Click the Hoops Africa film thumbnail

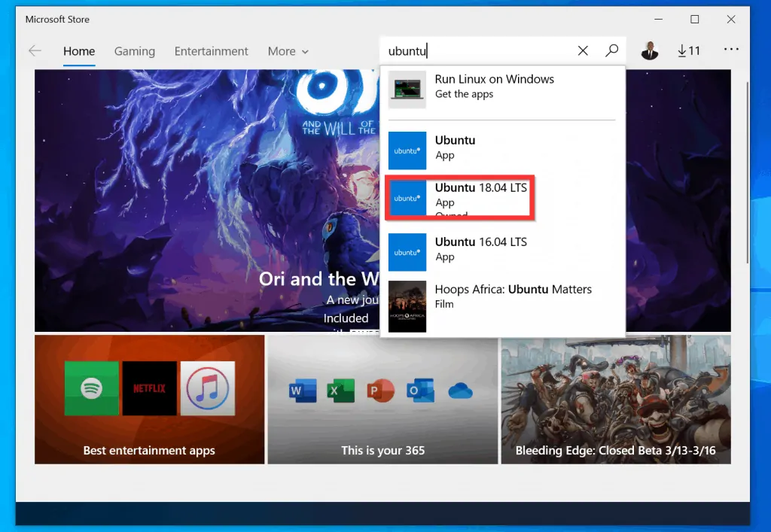tap(407, 306)
